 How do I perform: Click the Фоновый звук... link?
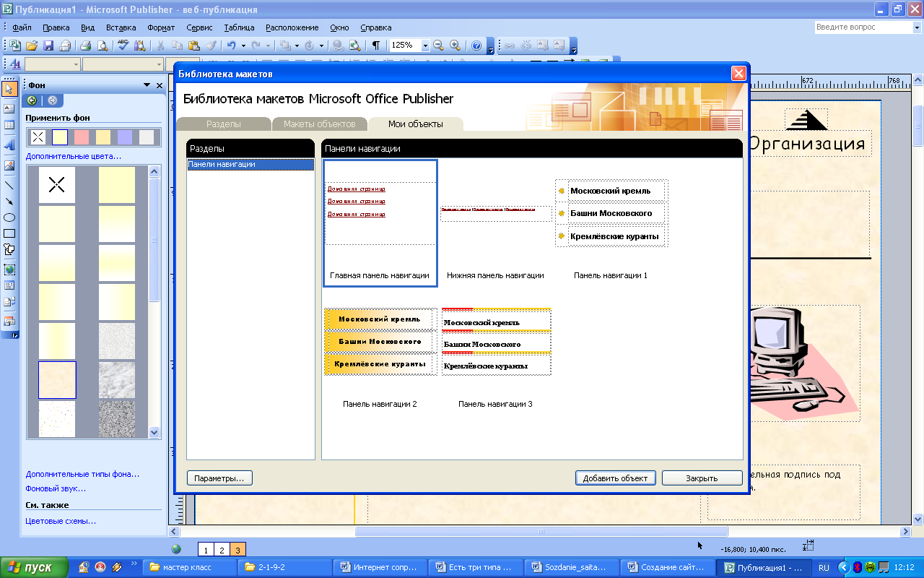pyautogui.click(x=56, y=488)
